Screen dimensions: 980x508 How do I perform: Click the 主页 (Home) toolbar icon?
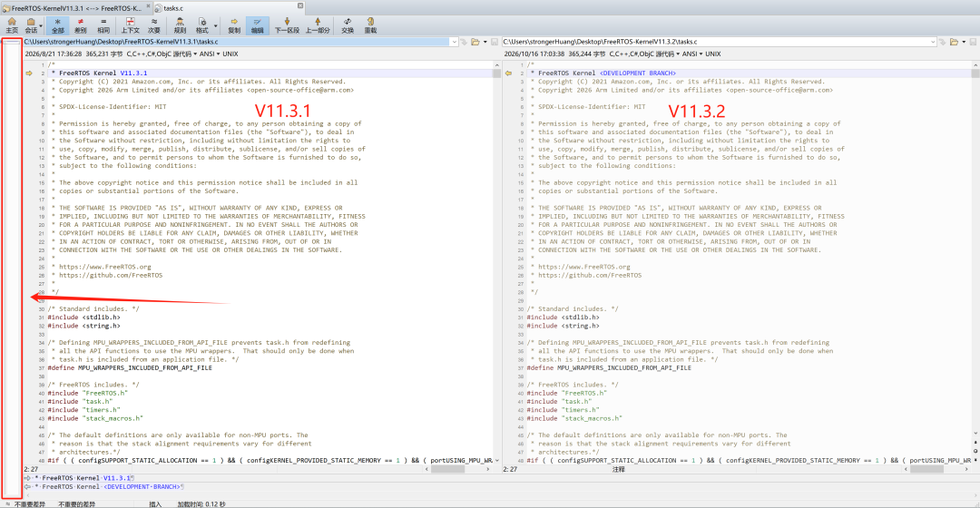pyautogui.click(x=11, y=25)
